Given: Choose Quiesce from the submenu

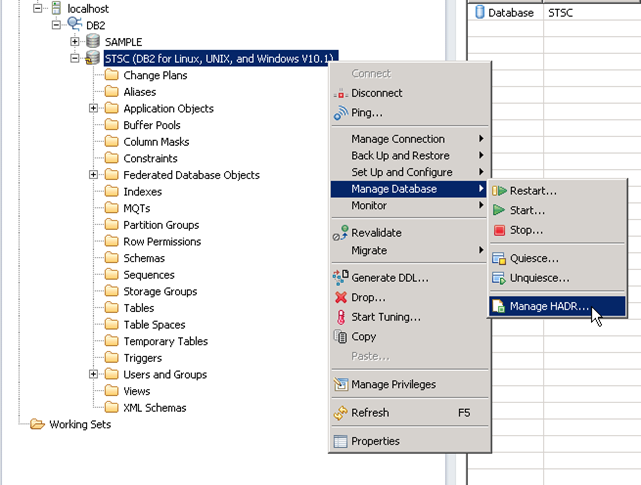Looking at the screenshot, I should pos(533,258).
